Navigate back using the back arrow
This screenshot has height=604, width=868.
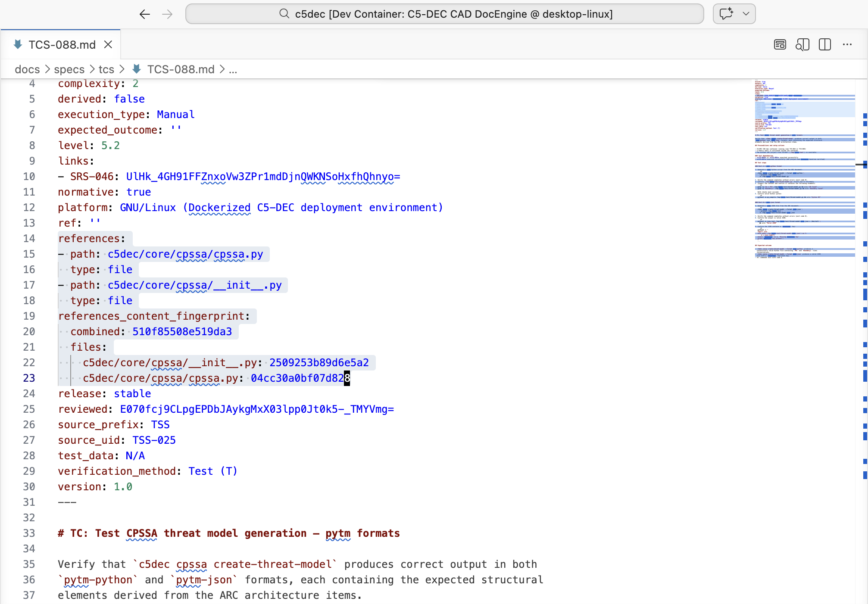point(144,14)
